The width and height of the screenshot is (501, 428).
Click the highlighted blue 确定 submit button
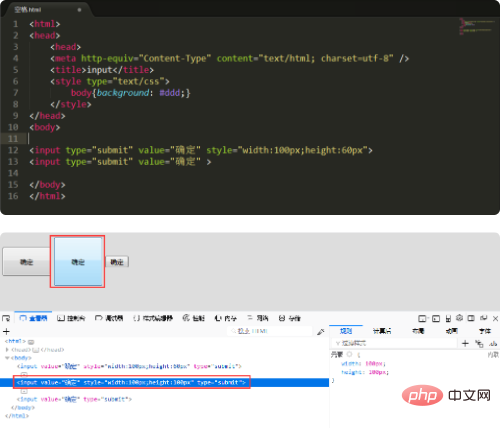coord(78,262)
